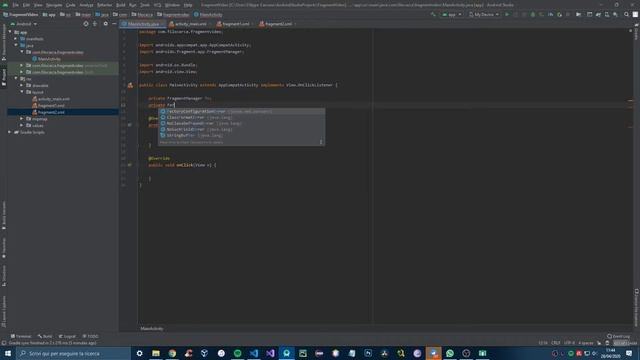Open Chrome from the taskbar
The height and width of the screenshot is (360, 640).
(172, 353)
